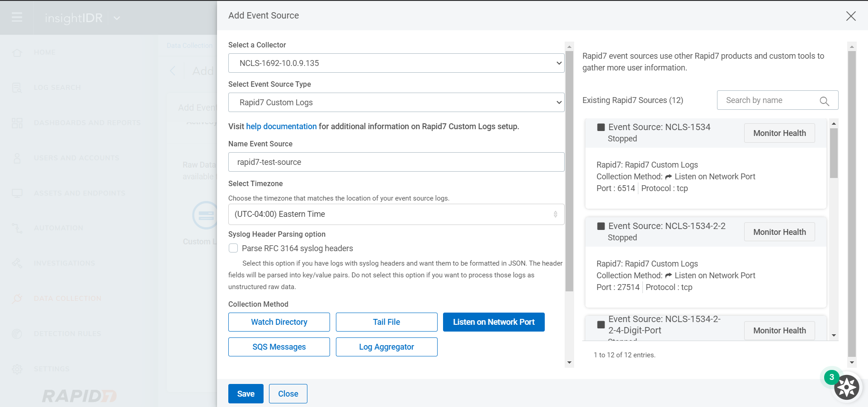Close the Add Event Source dialog with X
The height and width of the screenshot is (407, 868).
[x=851, y=16]
